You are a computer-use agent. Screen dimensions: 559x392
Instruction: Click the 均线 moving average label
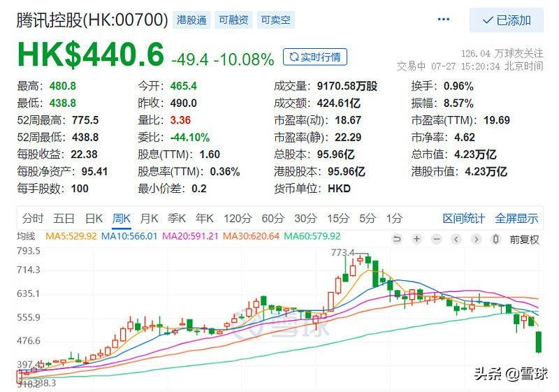[x=26, y=236]
